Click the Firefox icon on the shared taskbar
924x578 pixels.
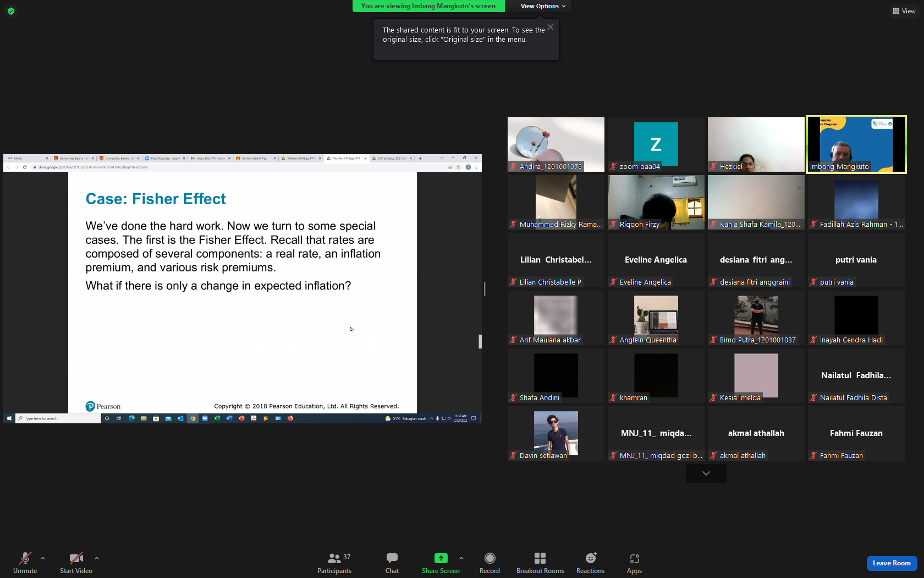click(x=290, y=418)
